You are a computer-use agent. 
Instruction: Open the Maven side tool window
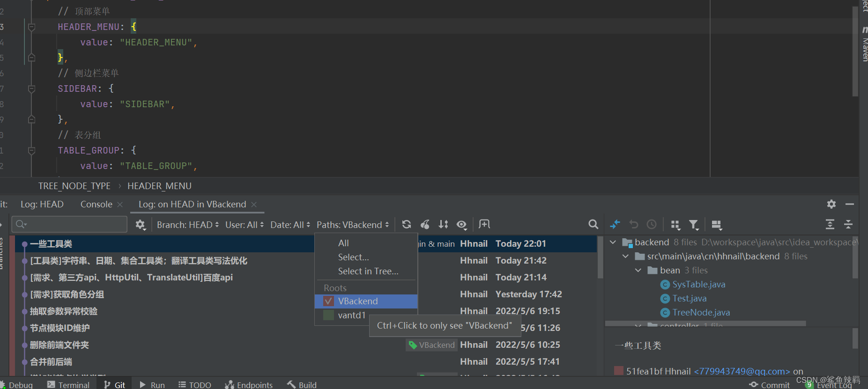pos(864,44)
